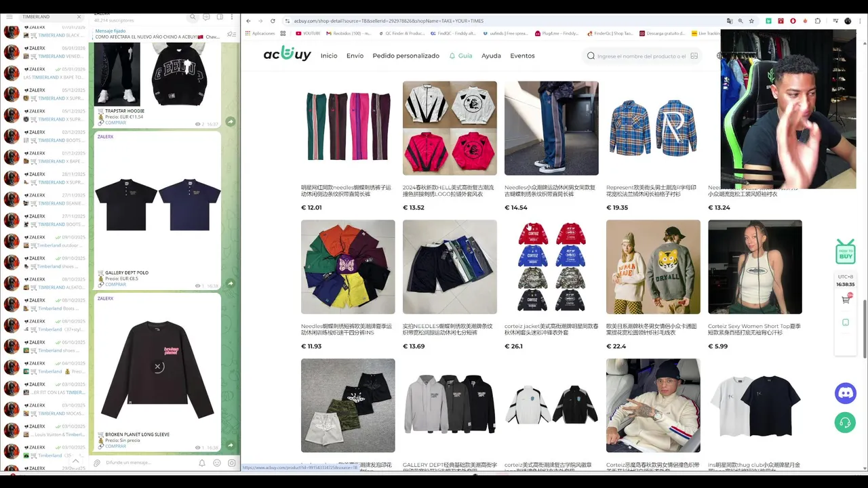Open the Telegram channel more-options menu

click(x=232, y=17)
